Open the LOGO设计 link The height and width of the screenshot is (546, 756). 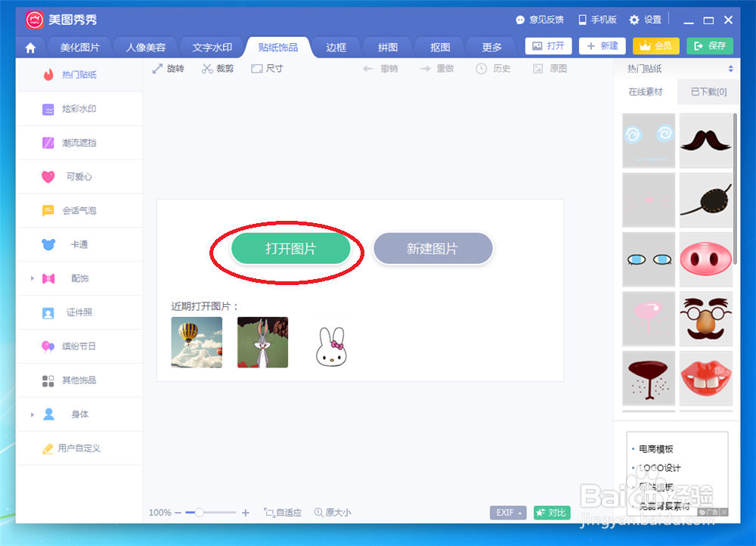click(x=659, y=468)
